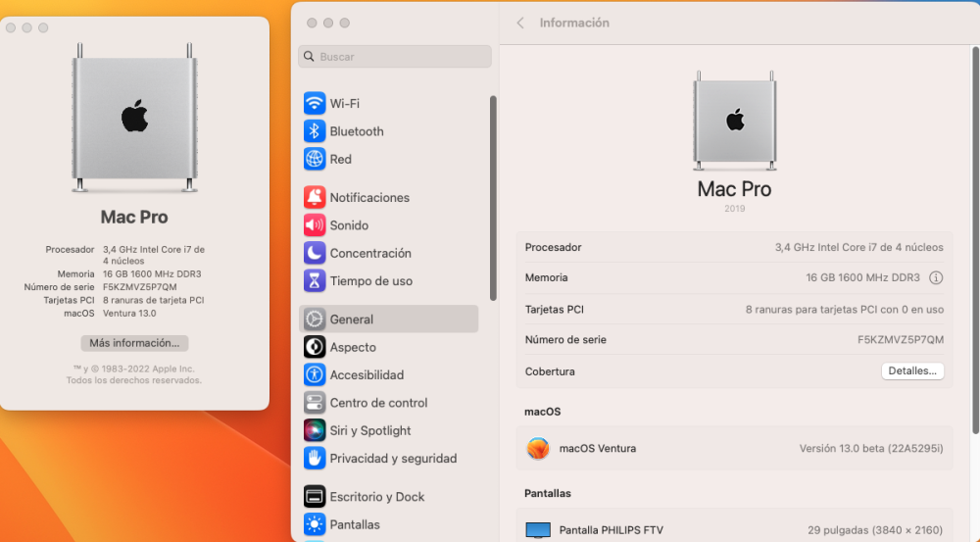
Task: Close the About This Mac window
Action: click(11, 27)
